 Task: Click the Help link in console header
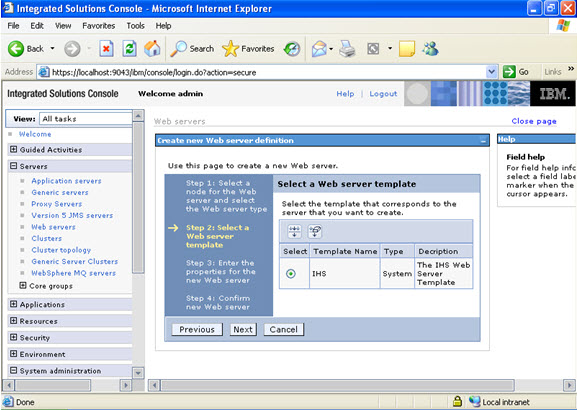click(345, 94)
